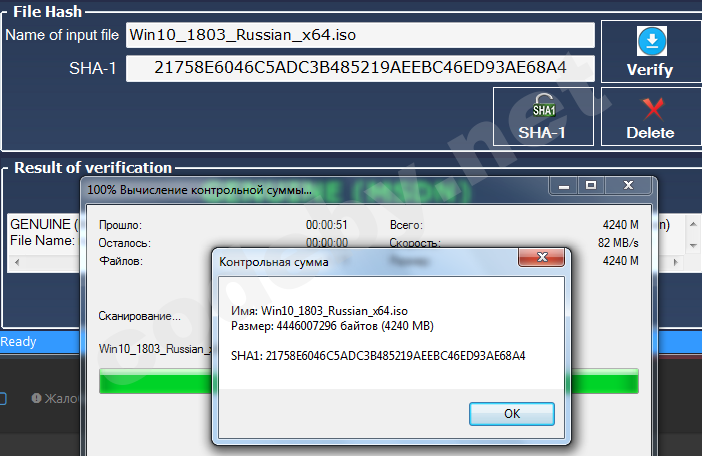Confirm the checksum dialog with OK
702x456 pixels.
click(x=512, y=413)
